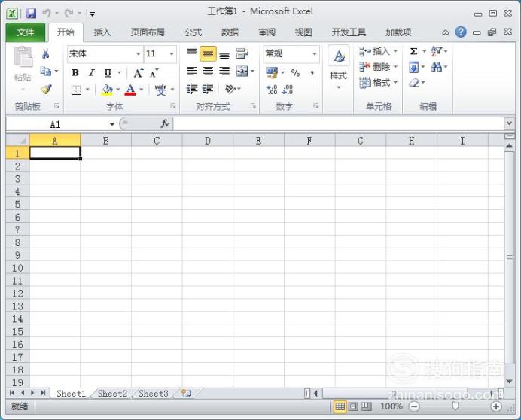Click the Cut scissors icon
The image size is (521, 420).
coord(46,53)
